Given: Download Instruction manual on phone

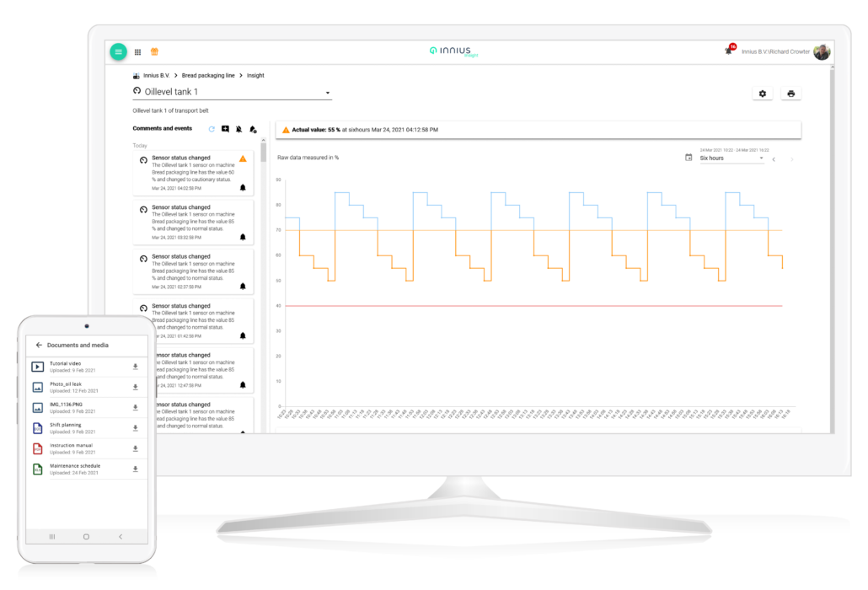Looking at the screenshot, I should (x=135, y=448).
